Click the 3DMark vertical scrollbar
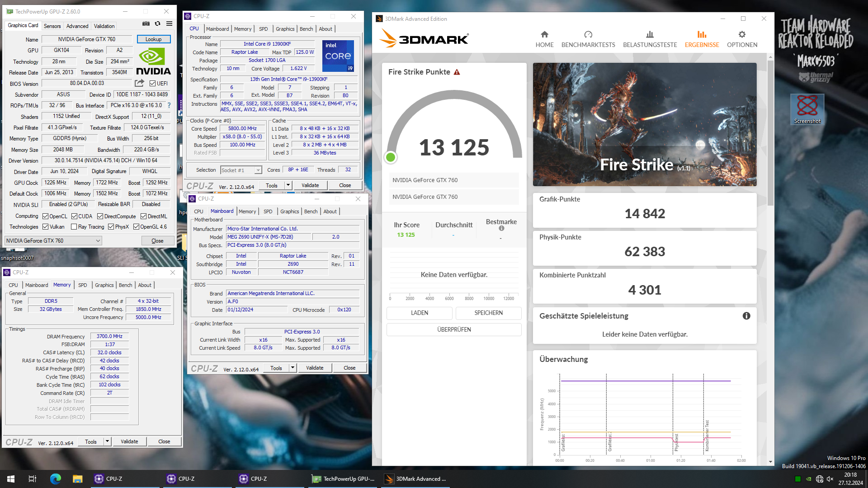Viewport: 868px width, 488px height. tap(770, 132)
